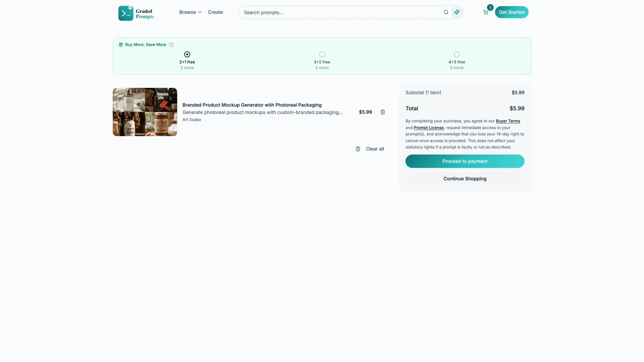This screenshot has height=362, width=644.
Task: Click the Get Started button
Action: tap(512, 12)
